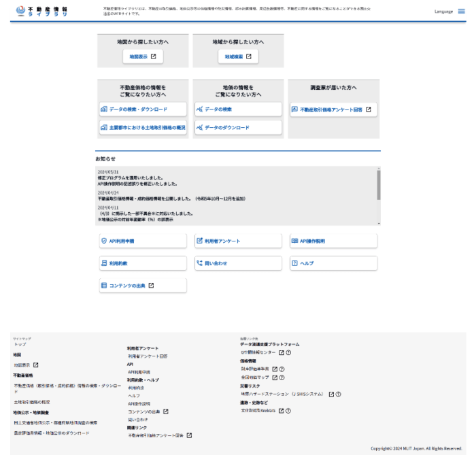Click the phone icon on 問い合わせ button
The height and width of the screenshot is (455, 476).
point(199,263)
